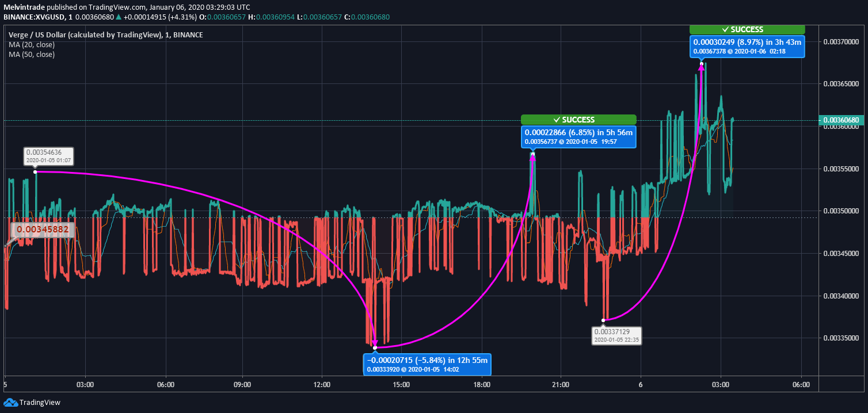Screen dimensions: 868x413
Task: Click the 0.00354636 label dated 01:07
Action: [x=48, y=156]
